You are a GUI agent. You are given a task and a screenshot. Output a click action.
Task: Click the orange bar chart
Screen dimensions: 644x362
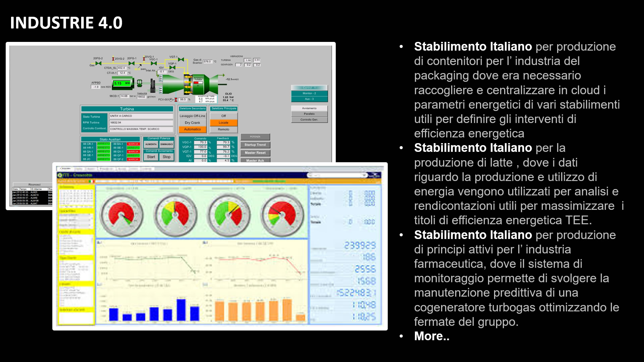pyautogui.click(x=256, y=303)
